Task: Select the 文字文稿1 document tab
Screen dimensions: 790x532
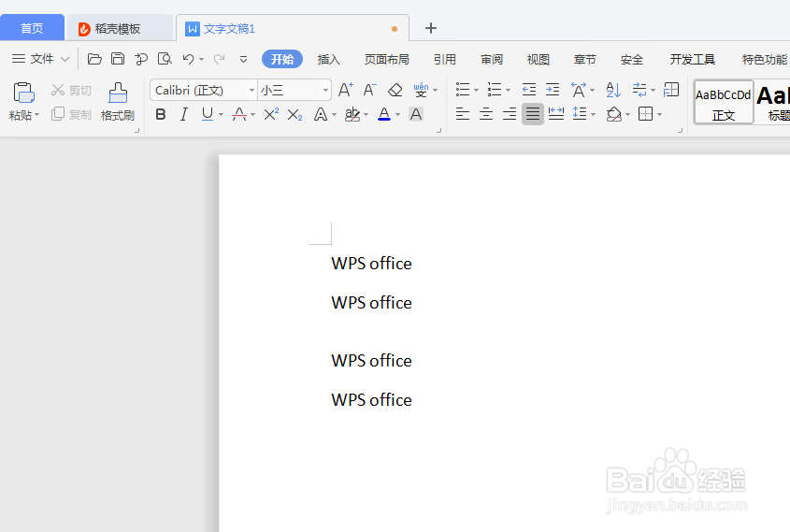Action: click(x=293, y=29)
